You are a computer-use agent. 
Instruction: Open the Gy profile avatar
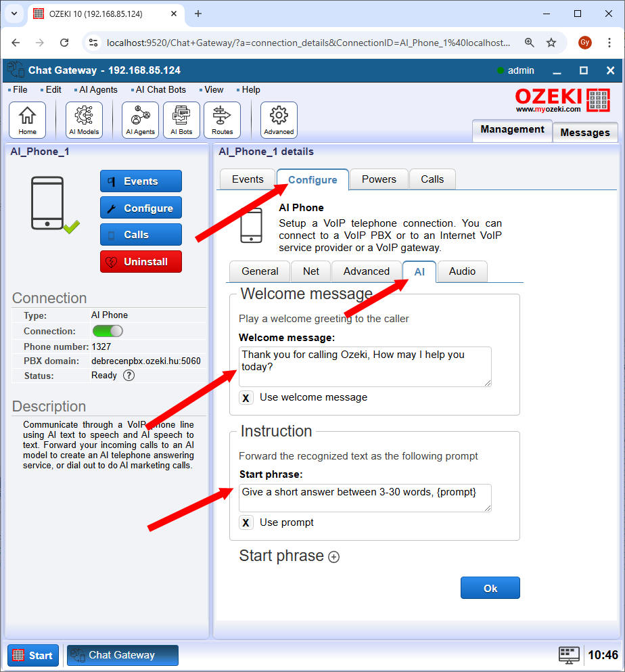click(584, 43)
